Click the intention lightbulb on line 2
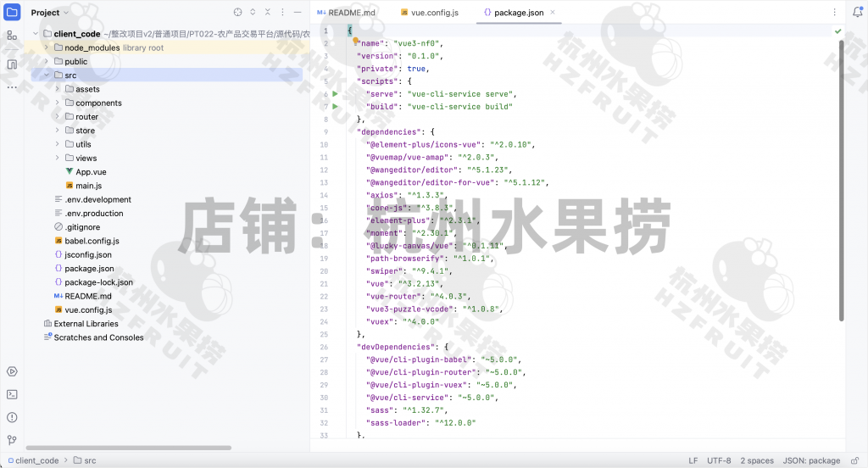 click(x=355, y=41)
